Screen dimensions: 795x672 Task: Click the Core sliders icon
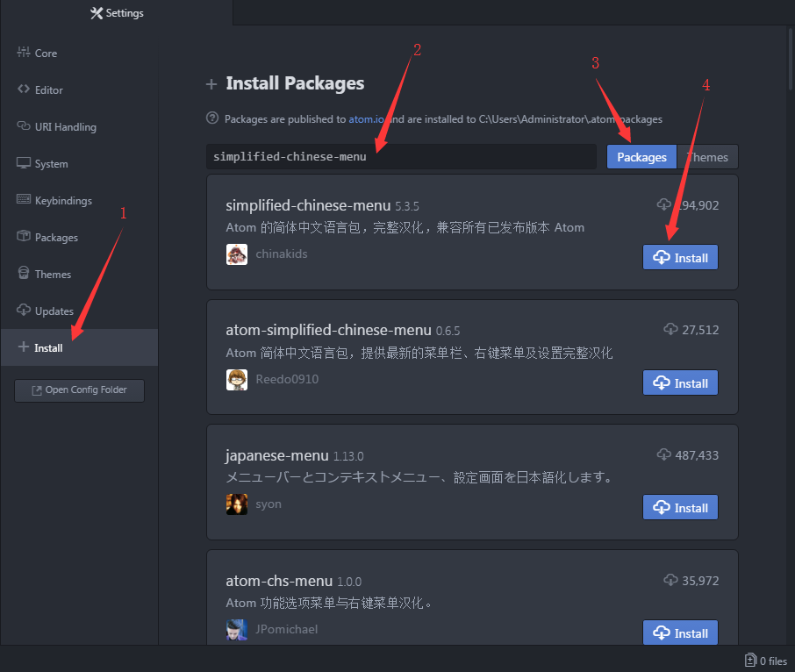tap(24, 52)
